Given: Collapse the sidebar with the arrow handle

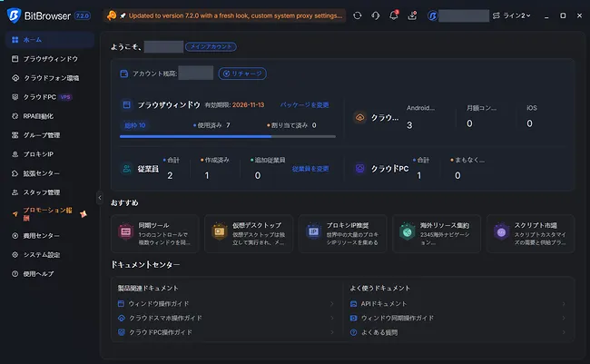Looking at the screenshot, I should [100, 197].
